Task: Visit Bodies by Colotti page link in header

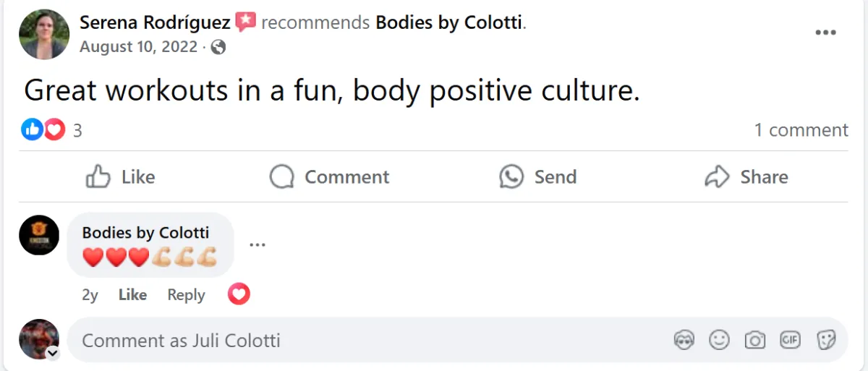Action: tap(448, 22)
